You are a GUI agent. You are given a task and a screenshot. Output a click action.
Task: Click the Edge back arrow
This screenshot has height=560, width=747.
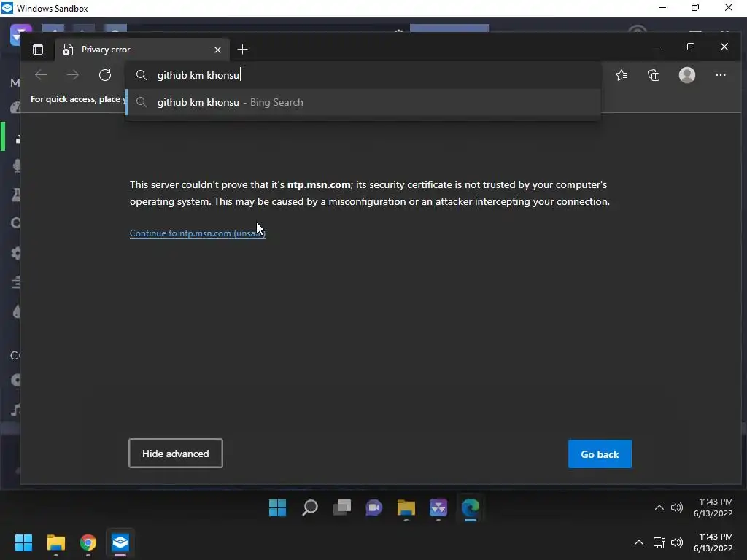click(x=41, y=75)
